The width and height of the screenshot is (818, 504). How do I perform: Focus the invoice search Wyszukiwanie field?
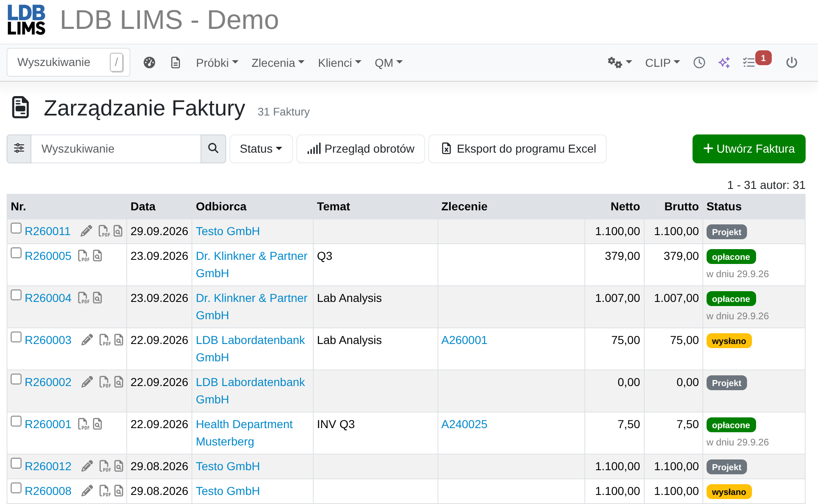coord(116,148)
